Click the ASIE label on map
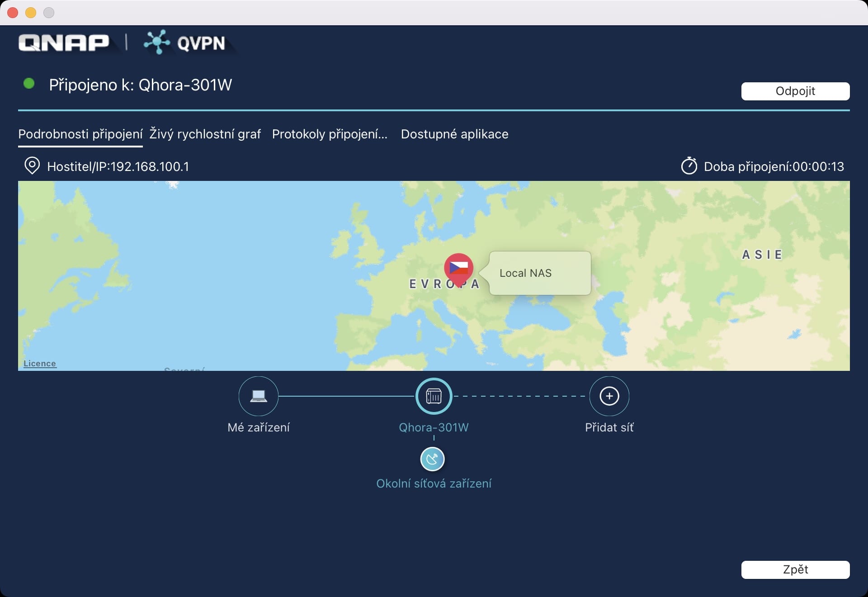The height and width of the screenshot is (597, 868). (762, 255)
